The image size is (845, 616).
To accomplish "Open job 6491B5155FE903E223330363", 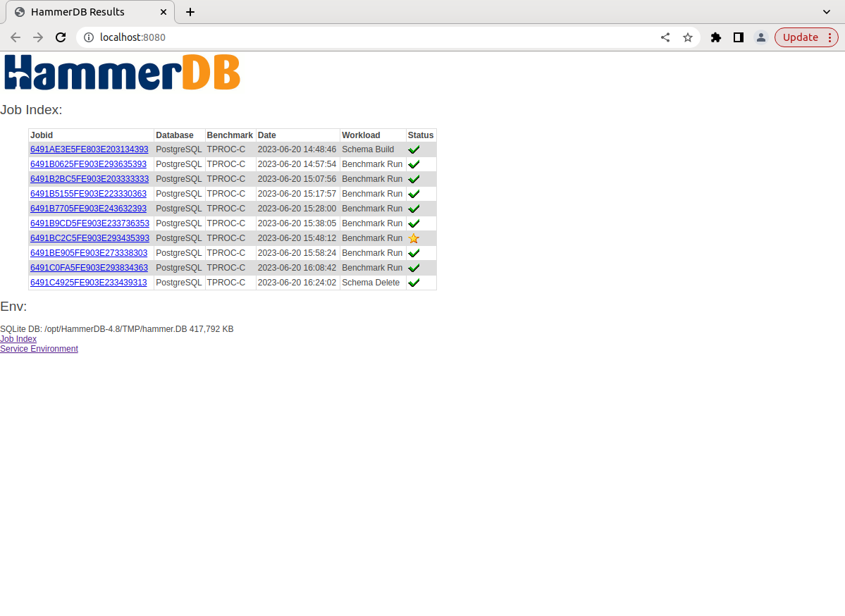I will tap(88, 194).
